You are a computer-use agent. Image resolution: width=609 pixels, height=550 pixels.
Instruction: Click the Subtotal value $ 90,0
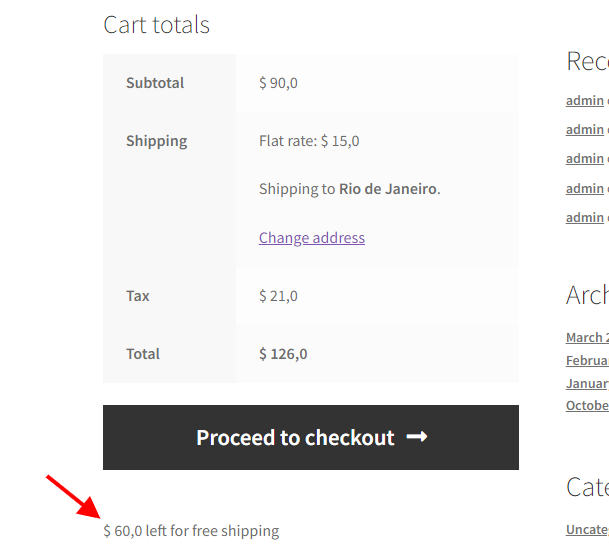pos(278,83)
